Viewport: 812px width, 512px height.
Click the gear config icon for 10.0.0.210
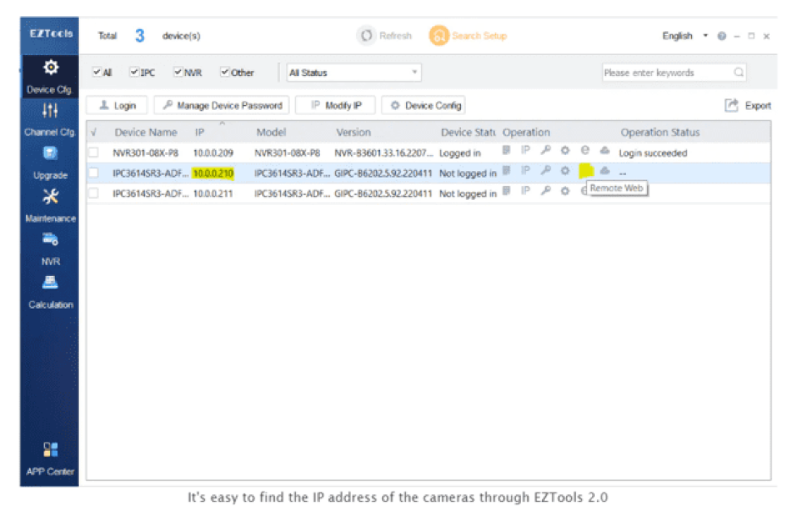tap(565, 173)
